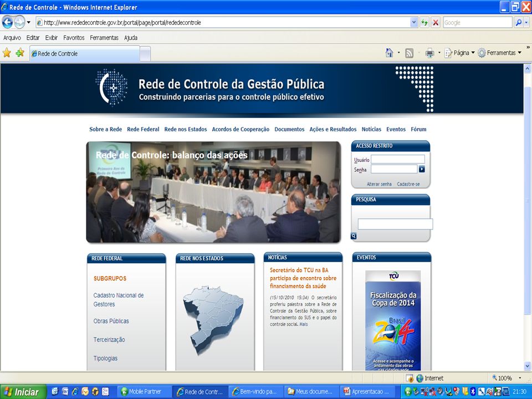Open search provider options dropdown arrow

tap(526, 23)
